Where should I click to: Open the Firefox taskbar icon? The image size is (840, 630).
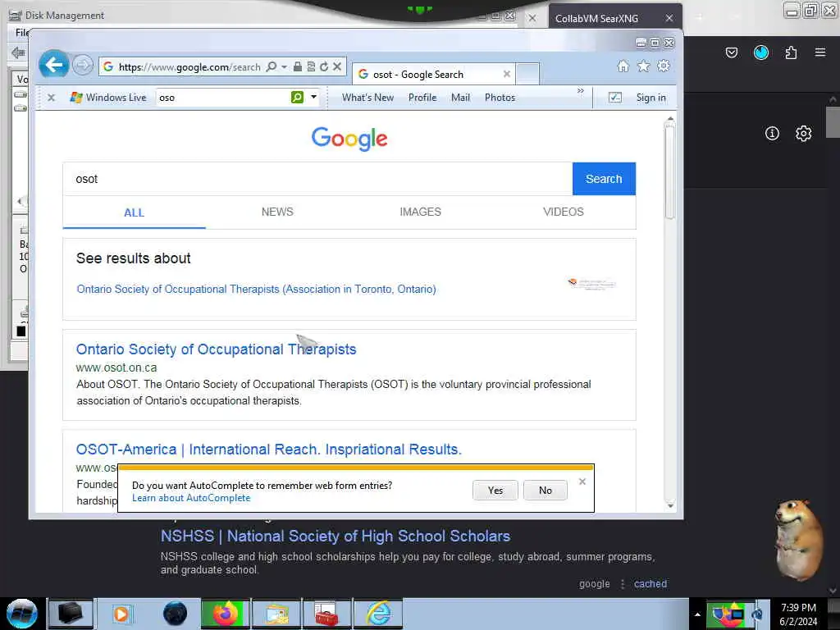coord(226,614)
